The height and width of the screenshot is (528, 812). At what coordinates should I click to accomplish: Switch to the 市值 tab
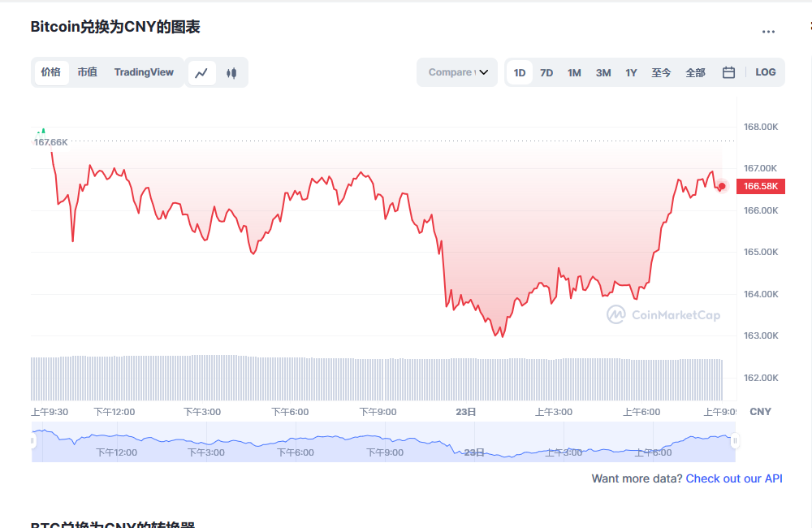(87, 72)
